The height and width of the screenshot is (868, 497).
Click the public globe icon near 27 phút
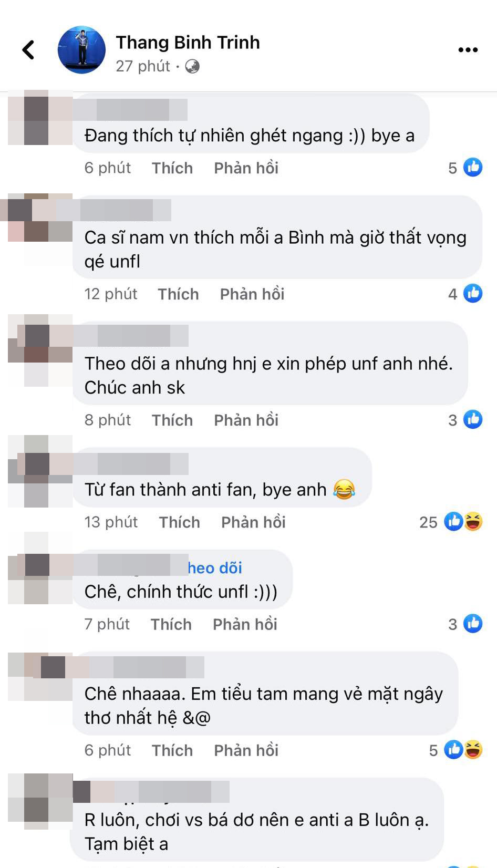[192, 66]
